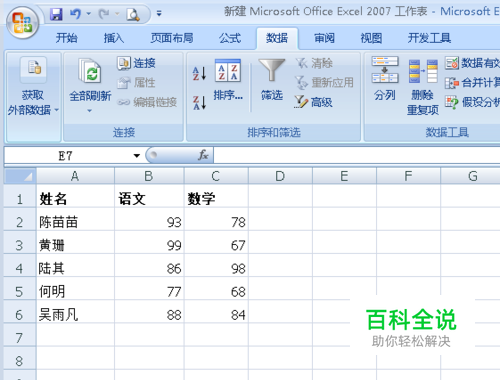Click the 属性 properties button
Image resolution: width=500 pixels, height=380 pixels.
[136, 82]
